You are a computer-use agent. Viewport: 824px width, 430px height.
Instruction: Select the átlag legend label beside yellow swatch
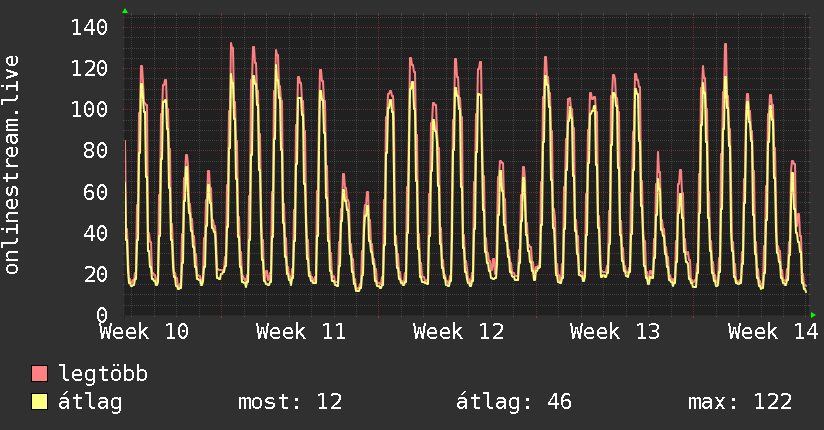[90, 402]
